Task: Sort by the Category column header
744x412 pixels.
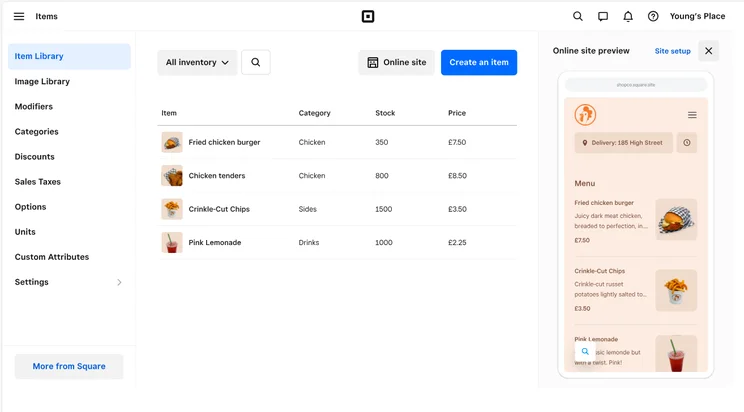Action: pos(315,113)
